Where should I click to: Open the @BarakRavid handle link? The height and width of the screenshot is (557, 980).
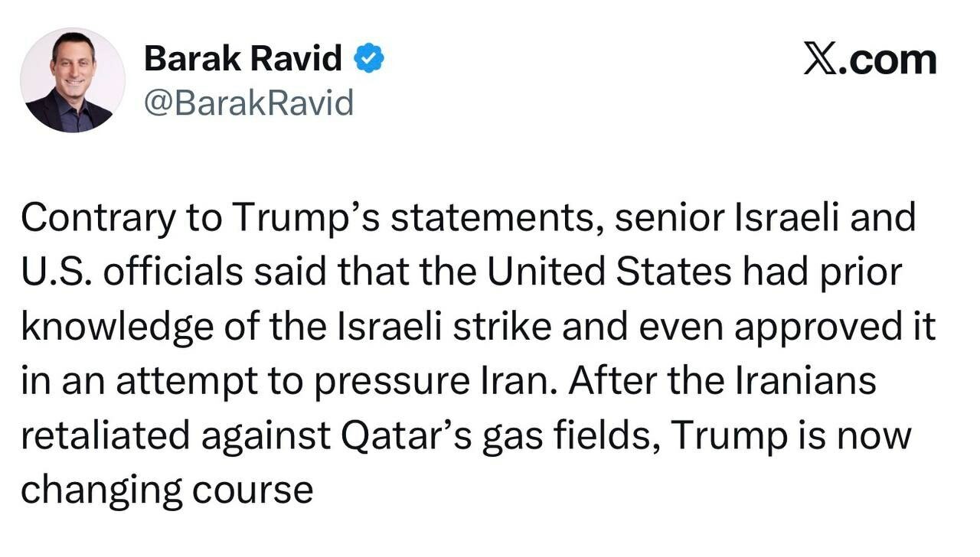tap(249, 103)
